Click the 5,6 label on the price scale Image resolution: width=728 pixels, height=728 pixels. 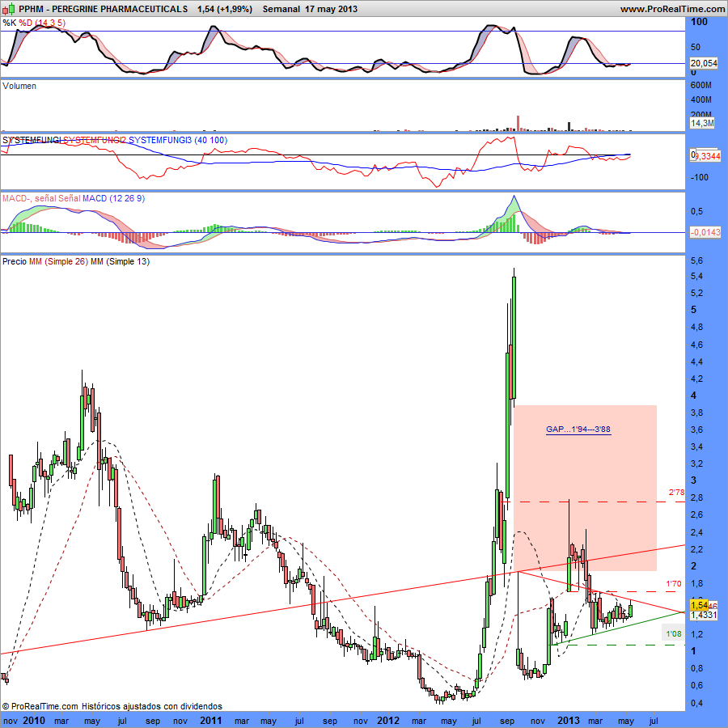(x=697, y=261)
